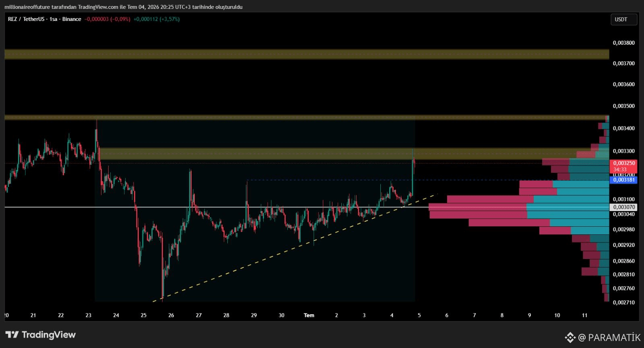
Task: Click date 30 on the time axis
Action: (281, 315)
